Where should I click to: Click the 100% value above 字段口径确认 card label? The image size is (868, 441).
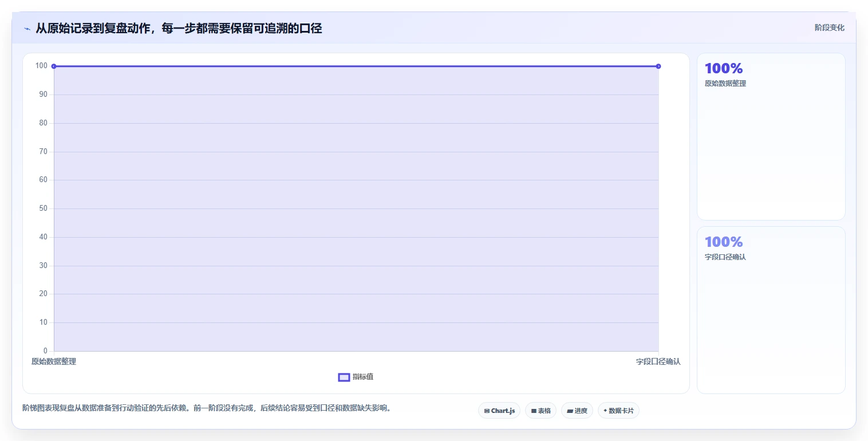(x=724, y=242)
